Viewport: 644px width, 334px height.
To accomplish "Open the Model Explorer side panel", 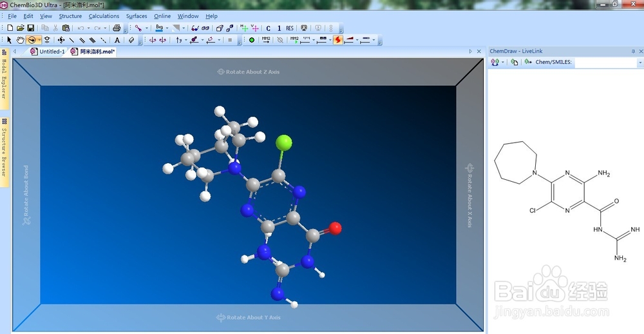I will (x=4, y=79).
